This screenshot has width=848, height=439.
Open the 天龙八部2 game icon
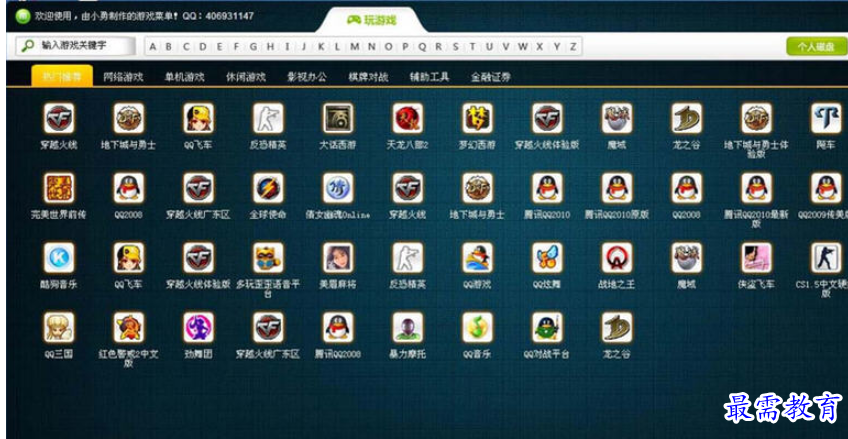(x=408, y=118)
